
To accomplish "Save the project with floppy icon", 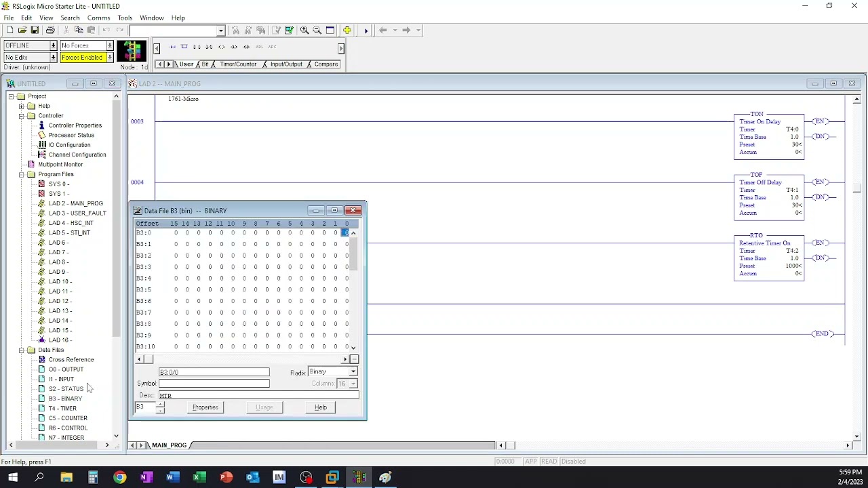I will [x=34, y=30].
